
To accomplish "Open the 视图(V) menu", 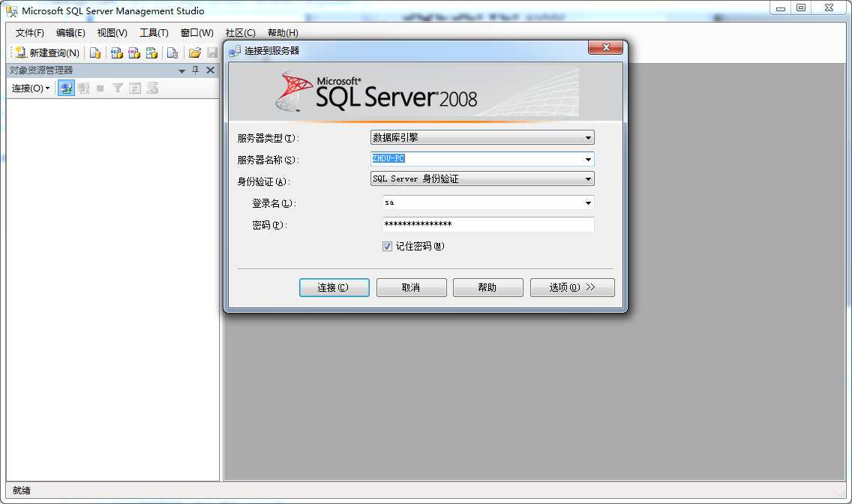I will tap(112, 32).
